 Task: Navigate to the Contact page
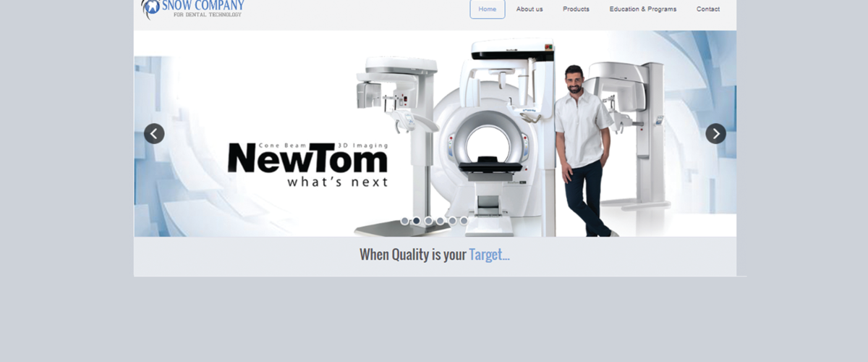[x=708, y=9]
